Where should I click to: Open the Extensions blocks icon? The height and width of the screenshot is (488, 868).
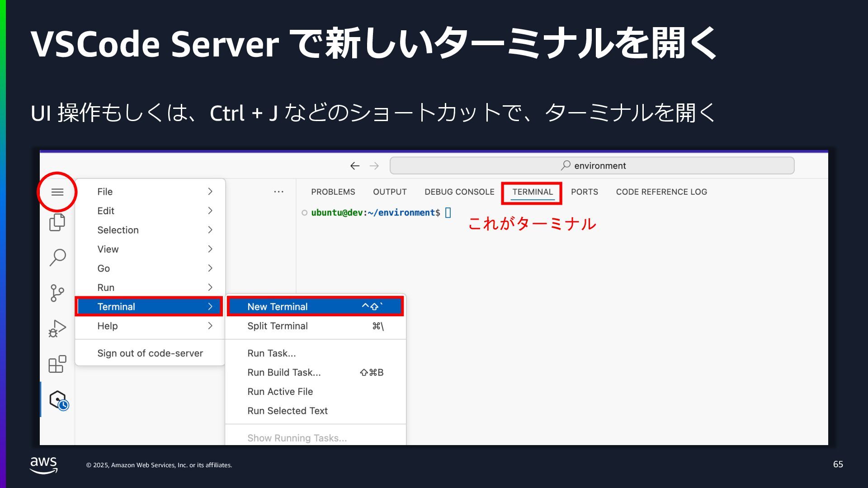coord(57,364)
